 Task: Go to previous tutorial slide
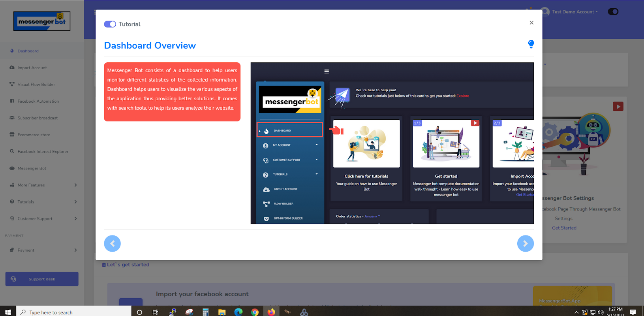(x=112, y=243)
